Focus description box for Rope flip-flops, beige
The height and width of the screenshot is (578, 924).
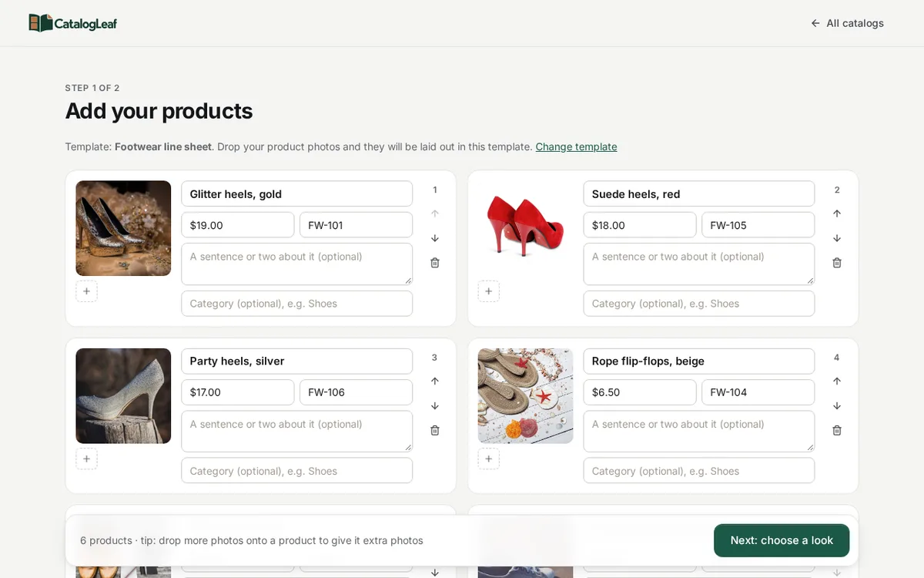pyautogui.click(x=699, y=432)
